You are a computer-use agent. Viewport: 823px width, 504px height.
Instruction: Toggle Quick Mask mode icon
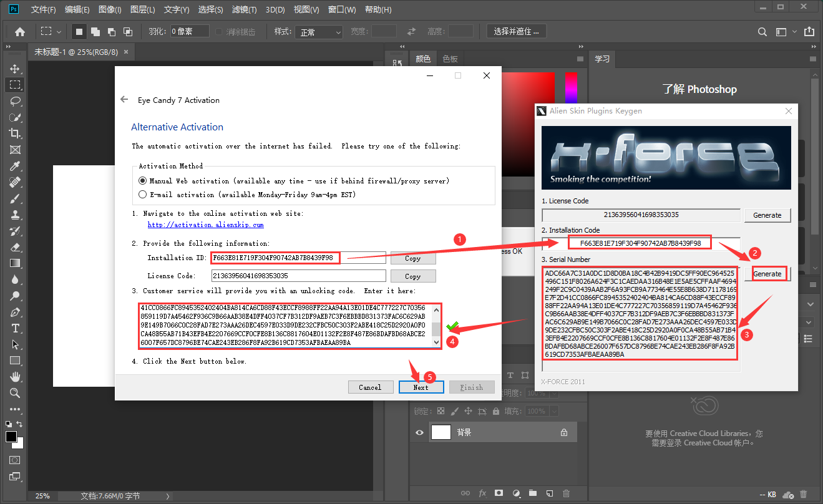tap(15, 460)
